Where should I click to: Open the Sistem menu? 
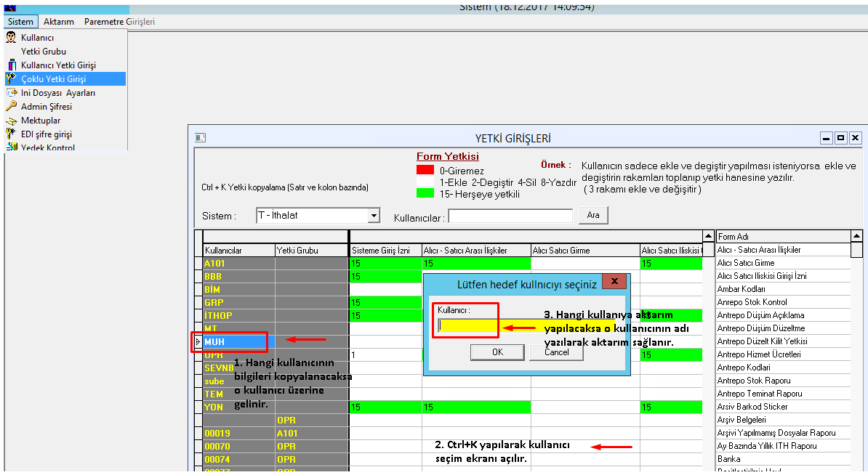coord(20,22)
